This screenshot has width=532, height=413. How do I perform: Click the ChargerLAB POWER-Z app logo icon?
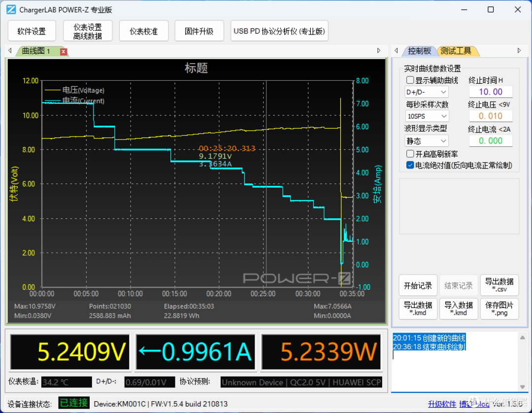[x=11, y=9]
